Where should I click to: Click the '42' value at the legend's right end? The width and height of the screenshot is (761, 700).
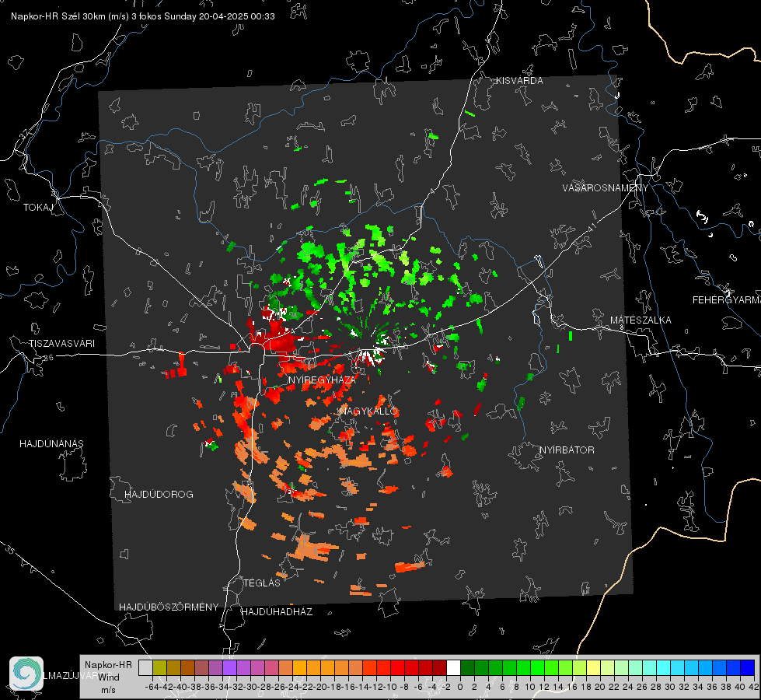click(753, 687)
